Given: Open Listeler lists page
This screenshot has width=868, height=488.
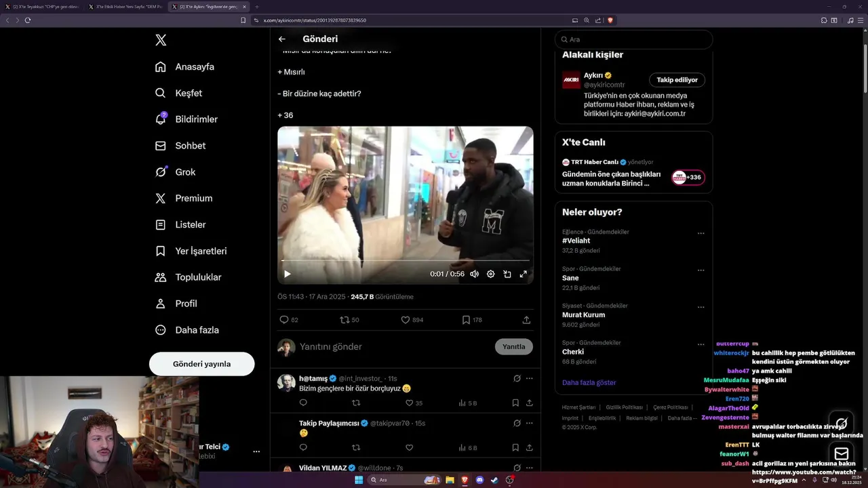Looking at the screenshot, I should click(x=180, y=224).
